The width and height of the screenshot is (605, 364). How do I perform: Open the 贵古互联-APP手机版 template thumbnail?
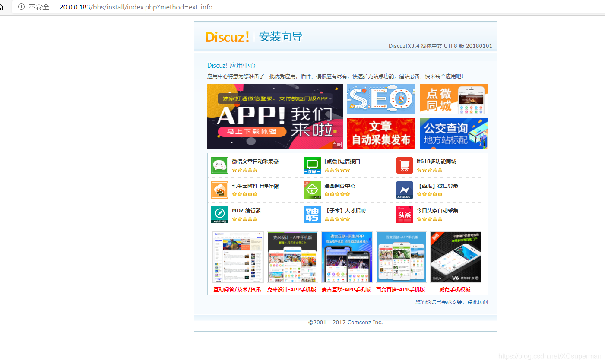coord(347,257)
